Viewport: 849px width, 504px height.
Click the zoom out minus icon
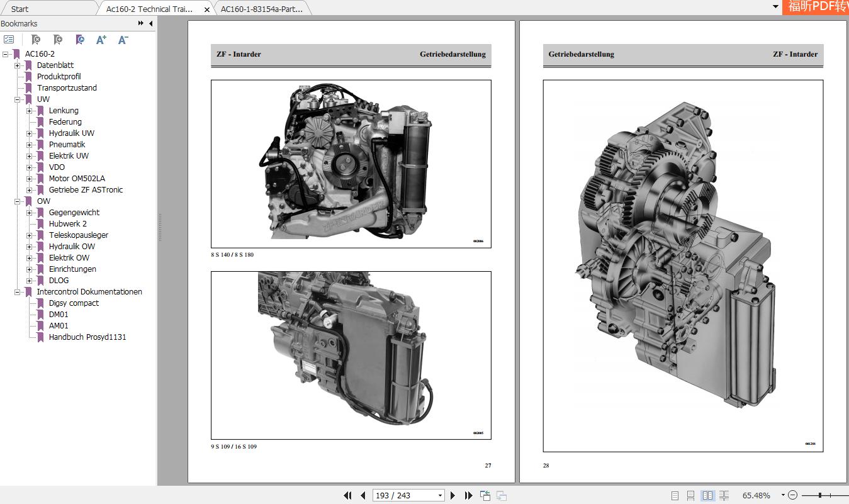point(792,495)
